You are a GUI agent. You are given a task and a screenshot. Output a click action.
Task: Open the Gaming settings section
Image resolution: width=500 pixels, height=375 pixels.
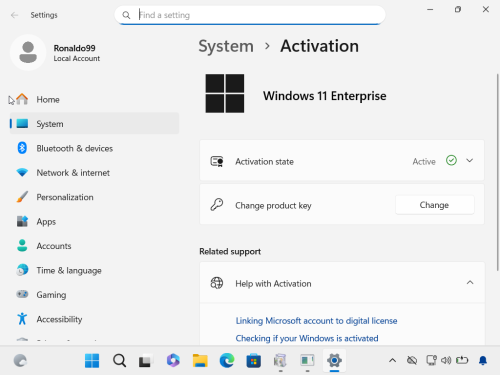(94, 295)
